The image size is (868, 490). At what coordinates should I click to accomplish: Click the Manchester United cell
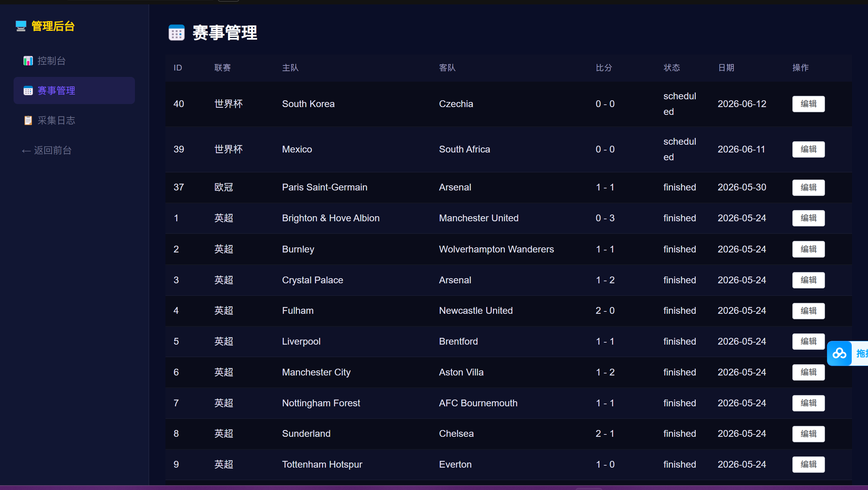(479, 218)
